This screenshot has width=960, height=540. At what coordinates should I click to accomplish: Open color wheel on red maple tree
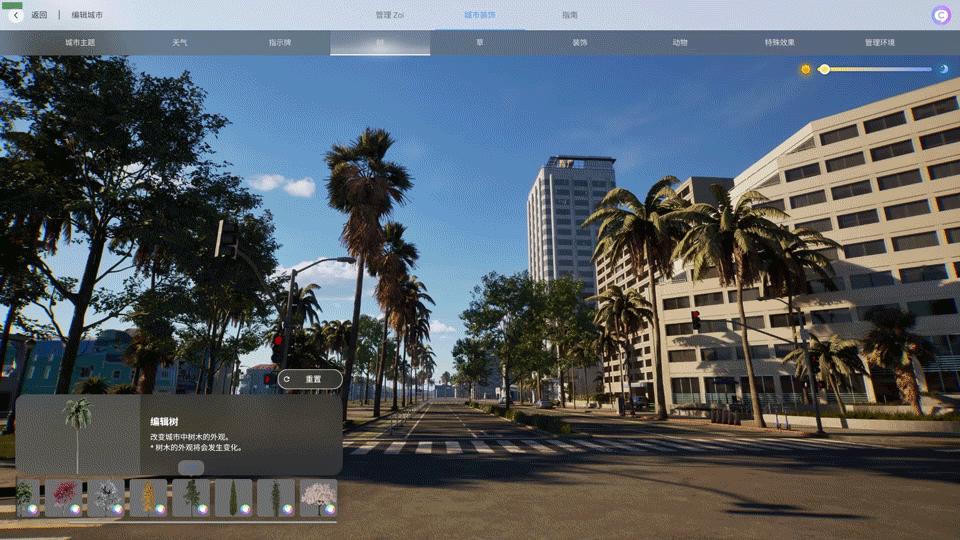click(x=75, y=509)
